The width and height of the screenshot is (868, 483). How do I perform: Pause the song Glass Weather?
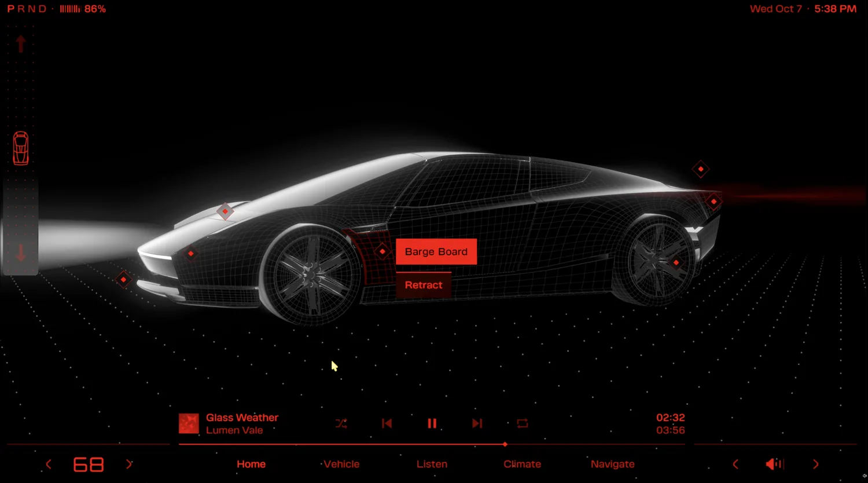(432, 423)
